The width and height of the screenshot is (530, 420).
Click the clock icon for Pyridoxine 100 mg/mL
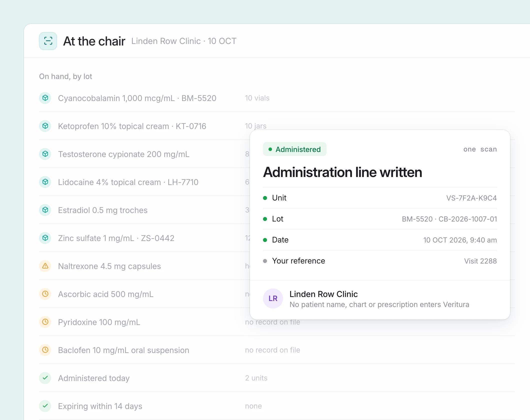tap(45, 322)
